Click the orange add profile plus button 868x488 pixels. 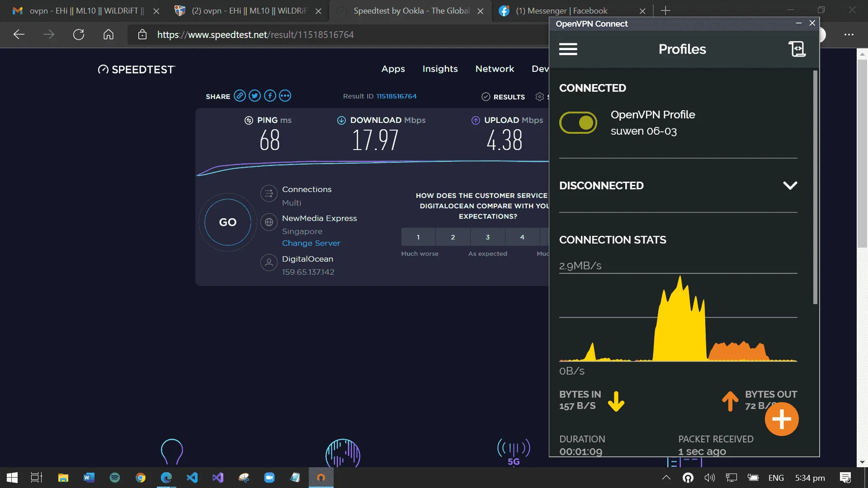(x=782, y=419)
